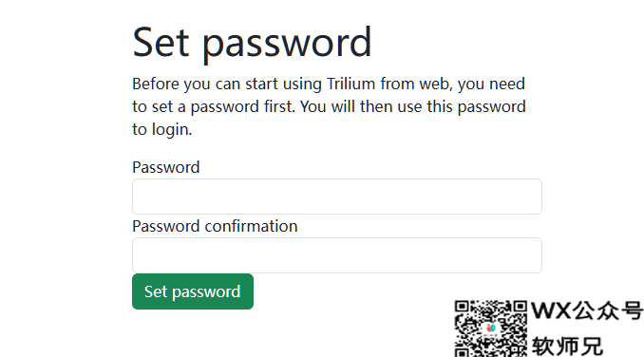
Task: Click the words 'to login.' in description
Action: pos(162,130)
